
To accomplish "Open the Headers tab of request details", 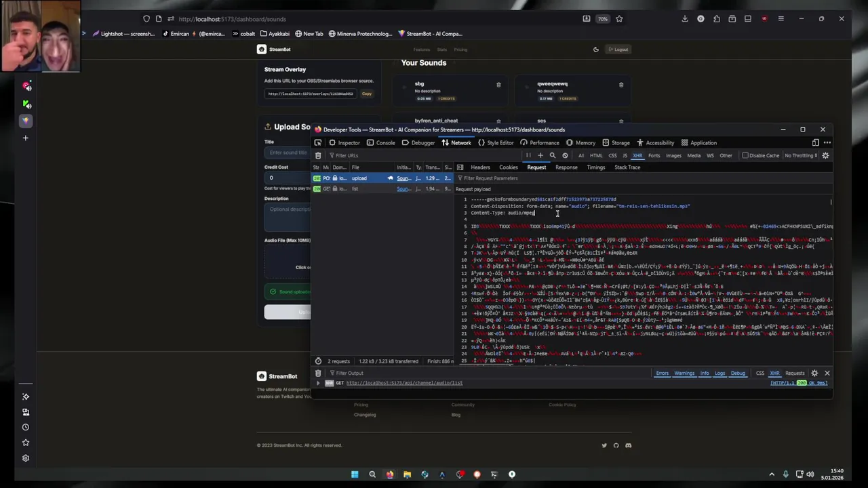I will point(480,167).
